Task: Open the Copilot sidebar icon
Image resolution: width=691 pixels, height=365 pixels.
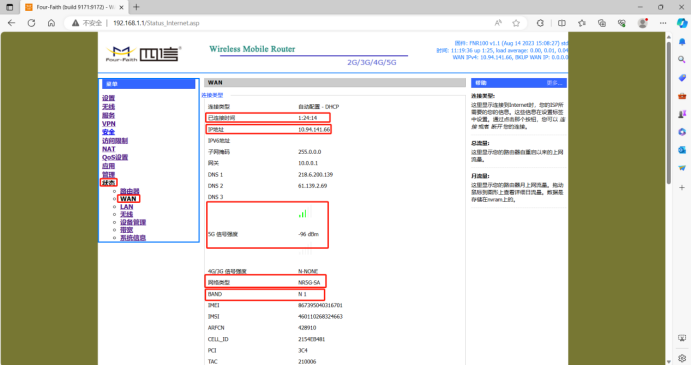Action: coord(682,23)
